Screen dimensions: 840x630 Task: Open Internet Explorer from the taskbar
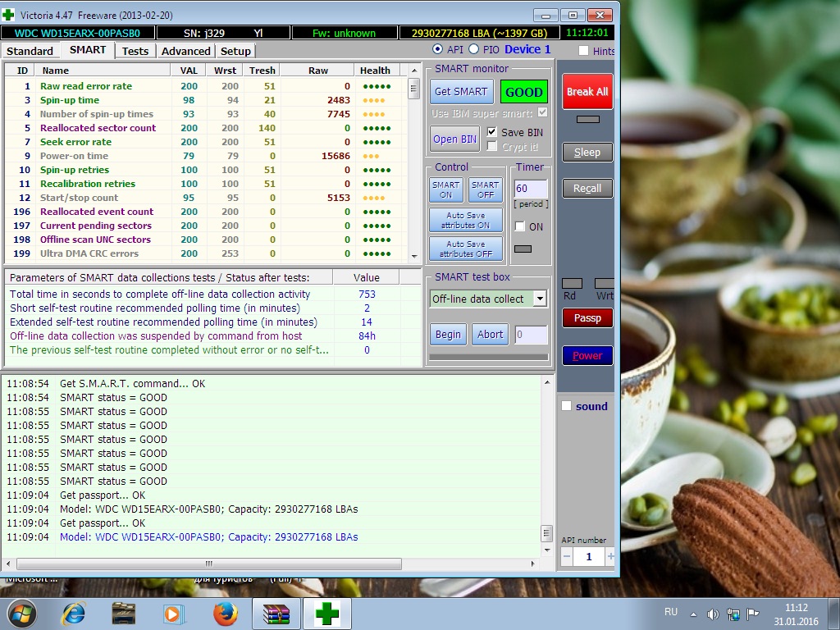(73, 614)
